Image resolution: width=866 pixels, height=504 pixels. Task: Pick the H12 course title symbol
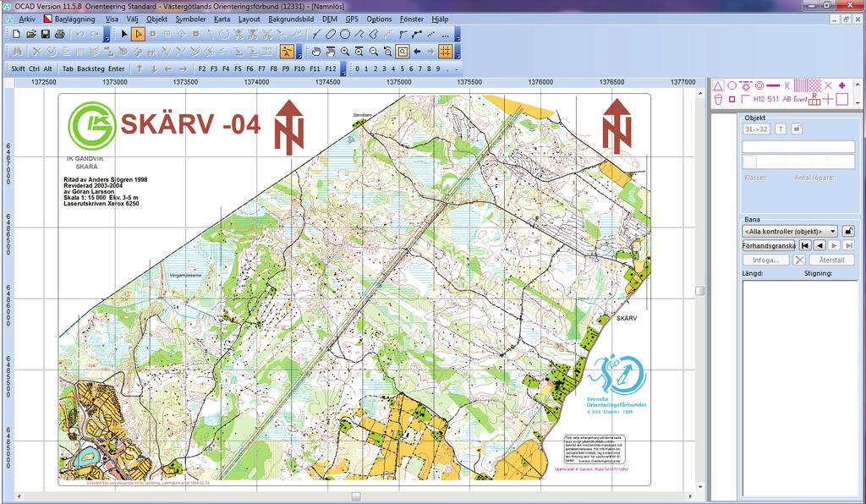point(759,100)
